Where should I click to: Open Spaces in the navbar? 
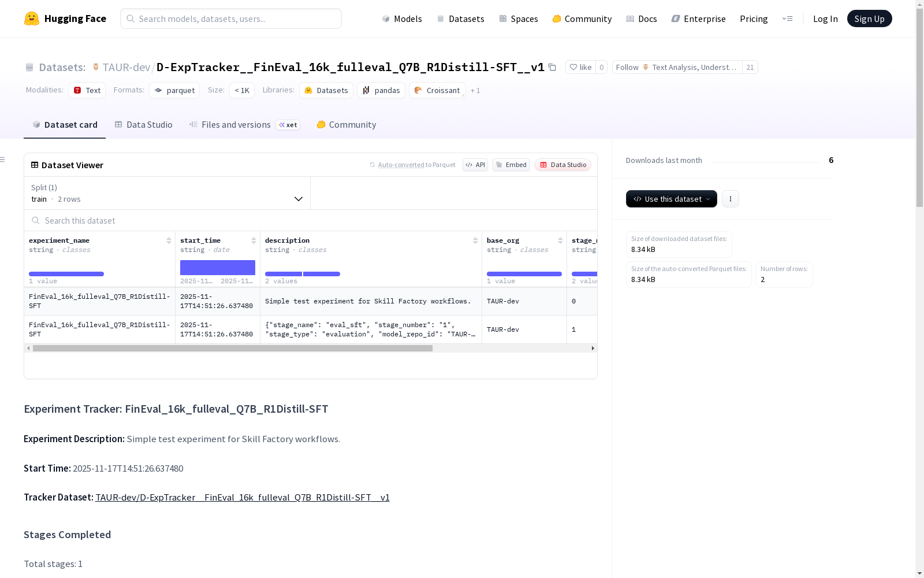click(x=519, y=18)
